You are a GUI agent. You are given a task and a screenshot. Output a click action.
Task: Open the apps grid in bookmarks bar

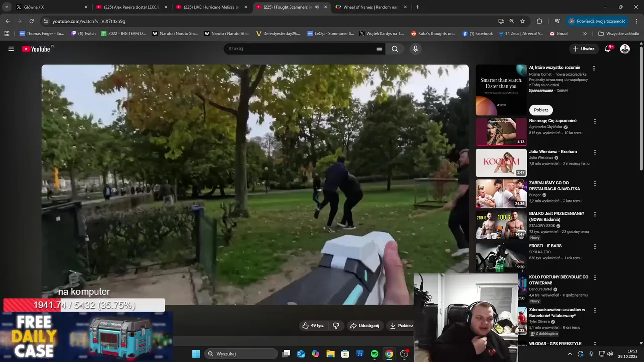point(7,34)
